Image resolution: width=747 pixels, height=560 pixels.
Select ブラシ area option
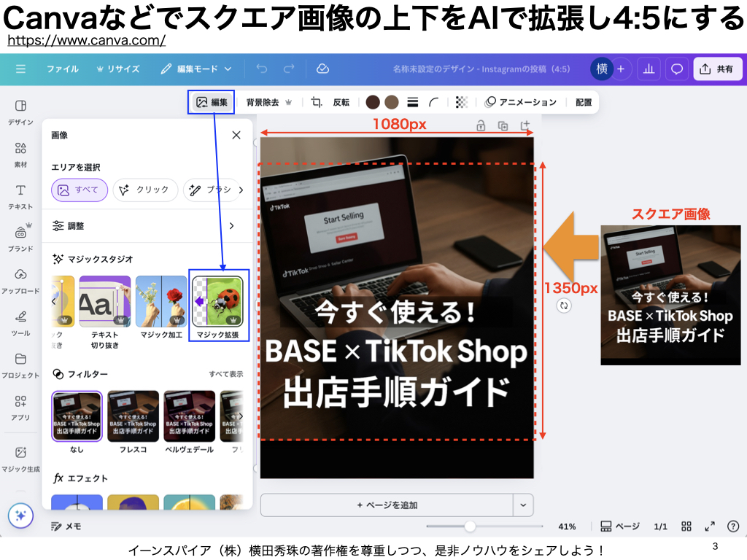209,190
